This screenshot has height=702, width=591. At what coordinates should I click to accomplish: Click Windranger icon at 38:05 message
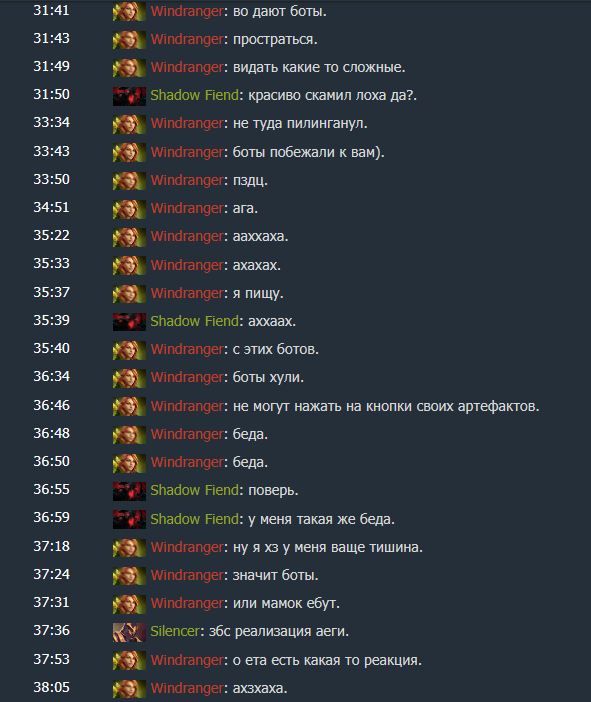[x=129, y=689]
